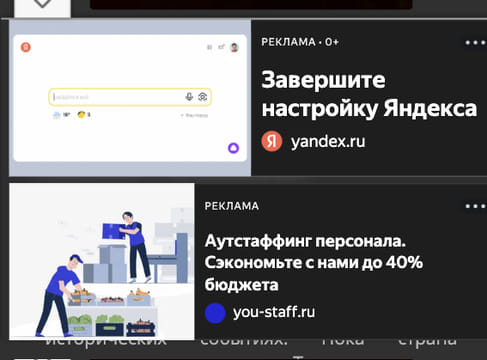Image resolution: width=487 pixels, height=360 pixels.
Task: Click the blue you-staff round logo
Action: [215, 313]
